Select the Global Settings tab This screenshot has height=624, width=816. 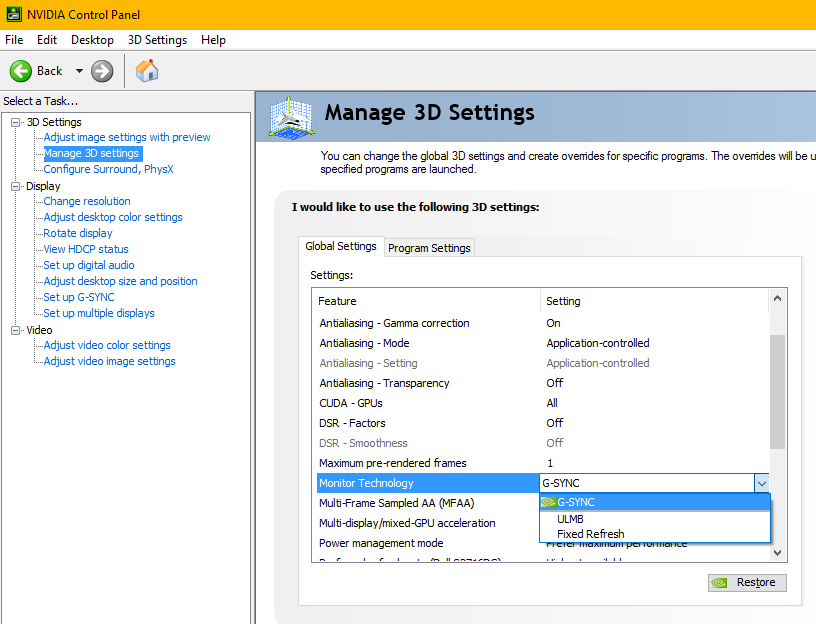(x=341, y=246)
